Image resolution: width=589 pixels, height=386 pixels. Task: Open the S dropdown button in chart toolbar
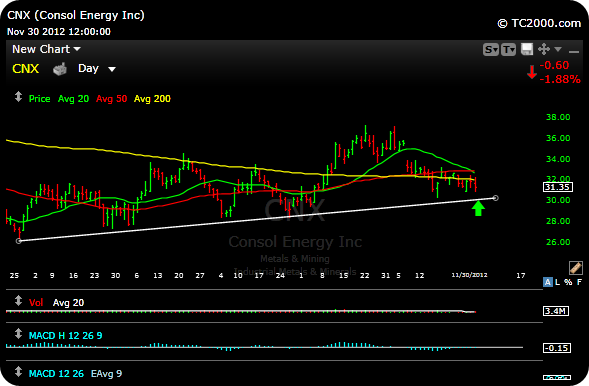491,49
